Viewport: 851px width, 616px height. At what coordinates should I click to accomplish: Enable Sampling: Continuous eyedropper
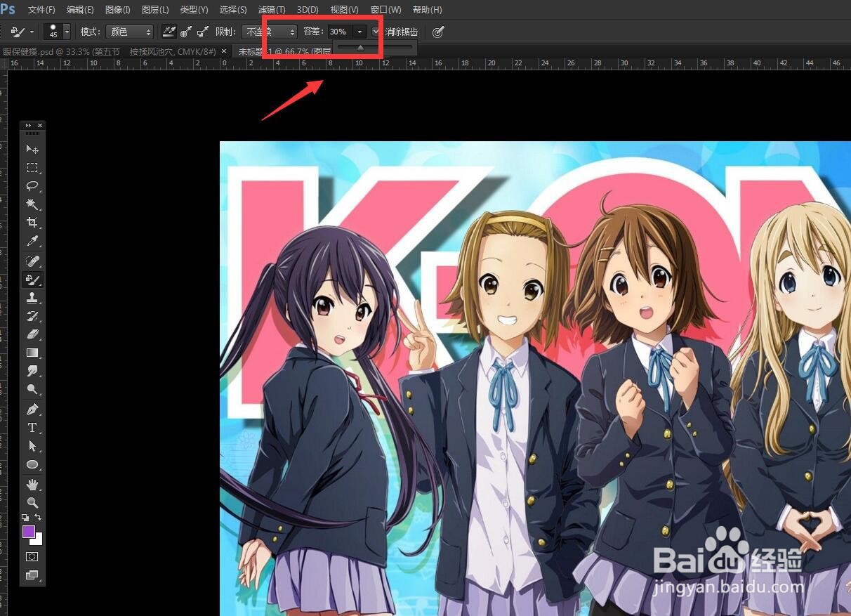[169, 32]
